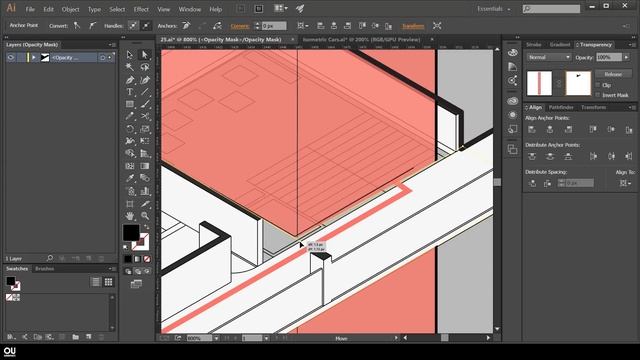Enable the Invert Mask checkbox
This screenshot has height=360, width=640.
coord(598,95)
